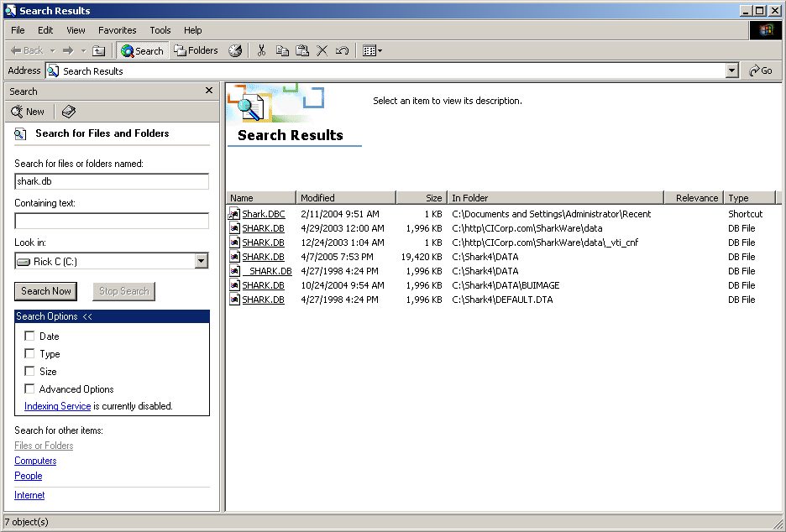The image size is (786, 532).
Task: Click the Search Results title bar icon
Action: coord(11,11)
